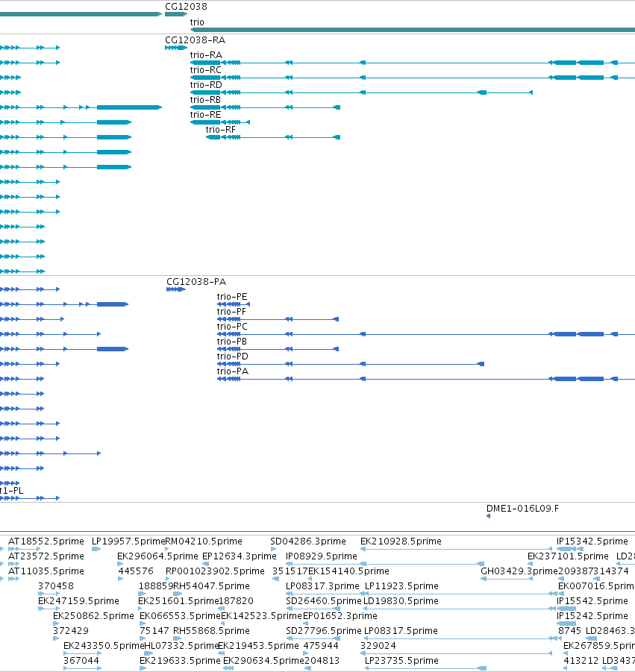Click the 204813 feature label
This screenshot has width=635, height=672.
322,660
